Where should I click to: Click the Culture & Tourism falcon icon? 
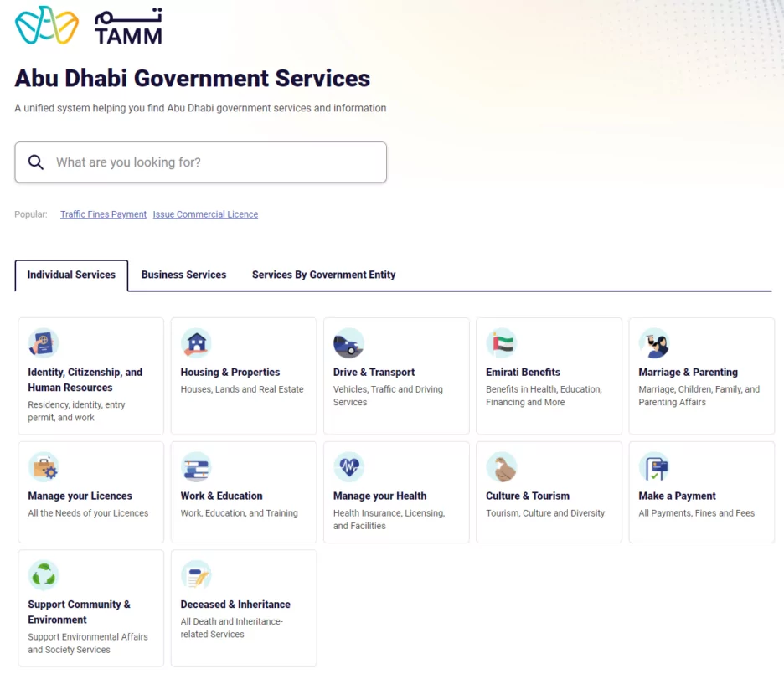click(501, 467)
